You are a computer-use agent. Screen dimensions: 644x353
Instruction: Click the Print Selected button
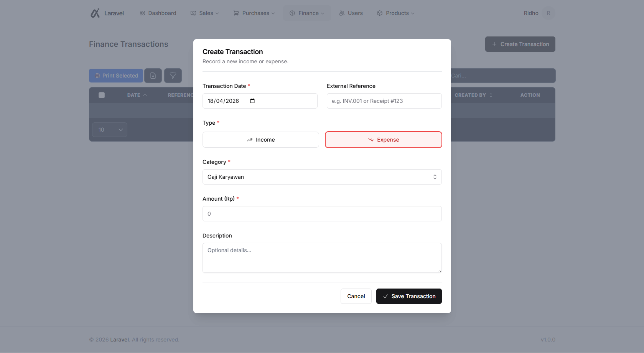[116, 76]
